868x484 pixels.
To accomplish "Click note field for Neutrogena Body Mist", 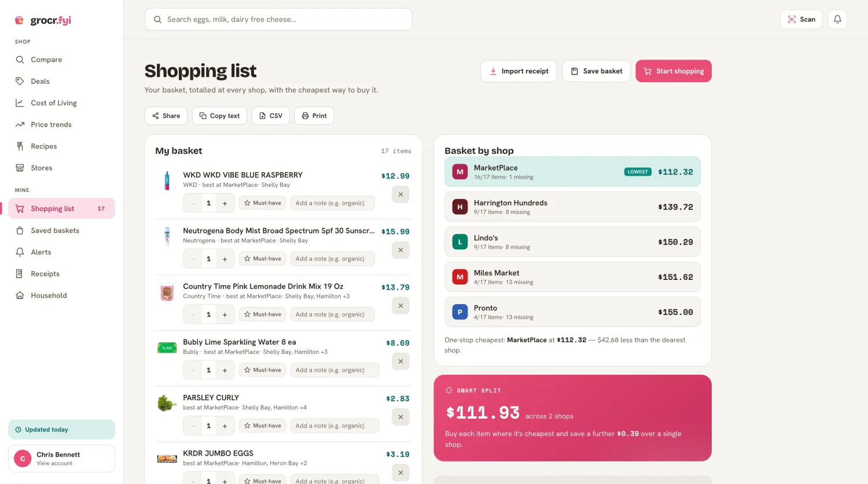I will click(333, 258).
